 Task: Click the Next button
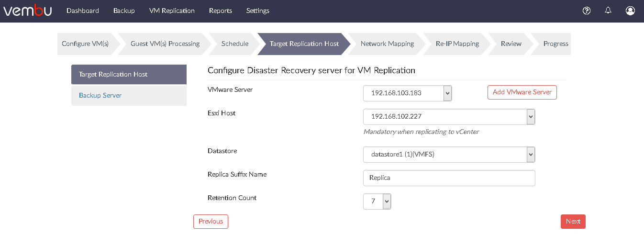[573, 222]
